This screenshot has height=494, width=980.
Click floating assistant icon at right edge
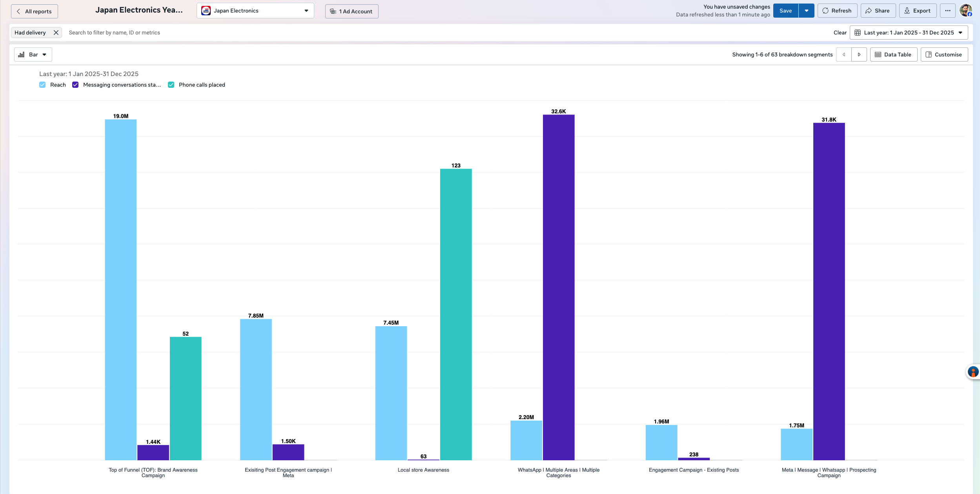(973, 372)
